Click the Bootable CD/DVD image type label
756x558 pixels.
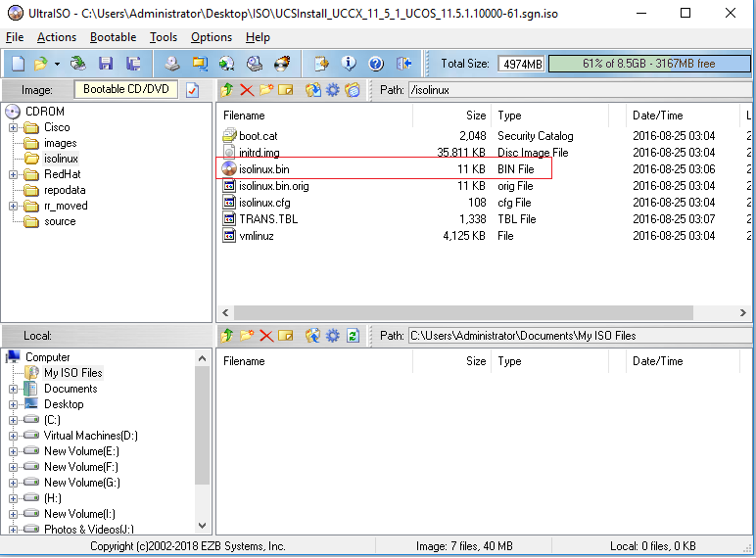126,90
